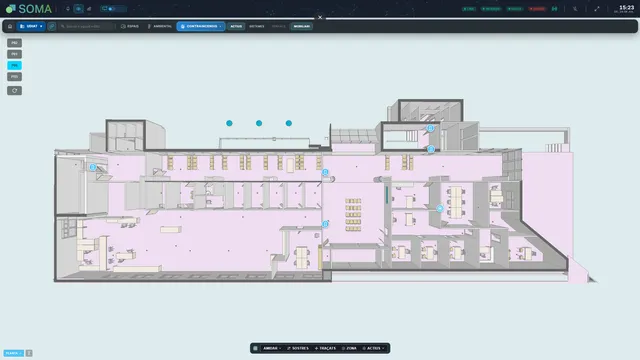Image resolution: width=640 pixels, height=360 pixels.
Task: Select fire marker below upper right stairwell
Action: pyautogui.click(x=431, y=149)
